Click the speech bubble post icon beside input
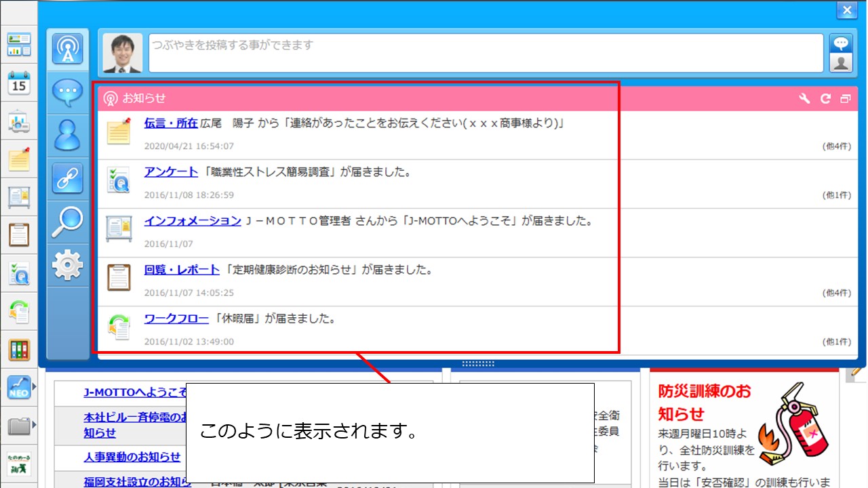 pyautogui.click(x=841, y=43)
